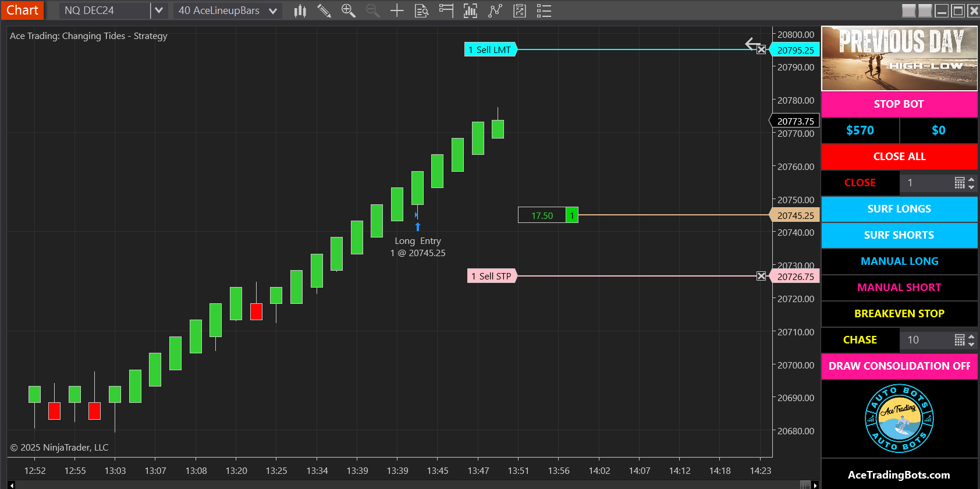Click the 20745.25 entry price tag

click(x=795, y=215)
